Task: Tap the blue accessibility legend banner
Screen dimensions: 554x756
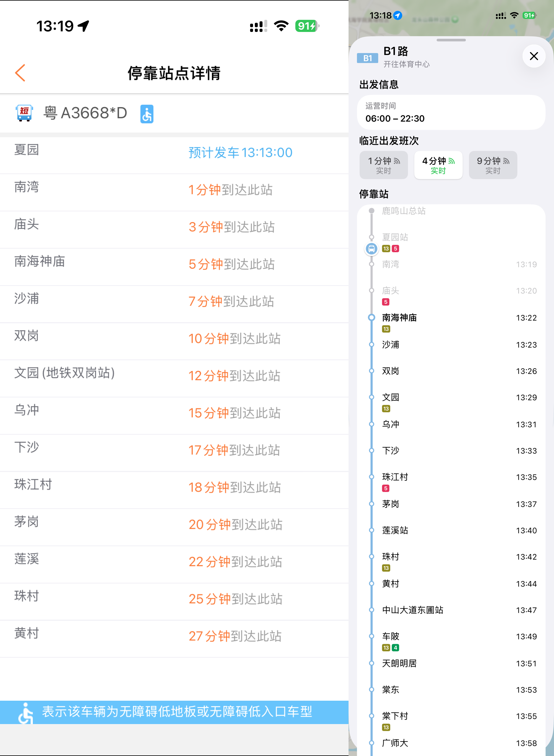Action: 174,712
